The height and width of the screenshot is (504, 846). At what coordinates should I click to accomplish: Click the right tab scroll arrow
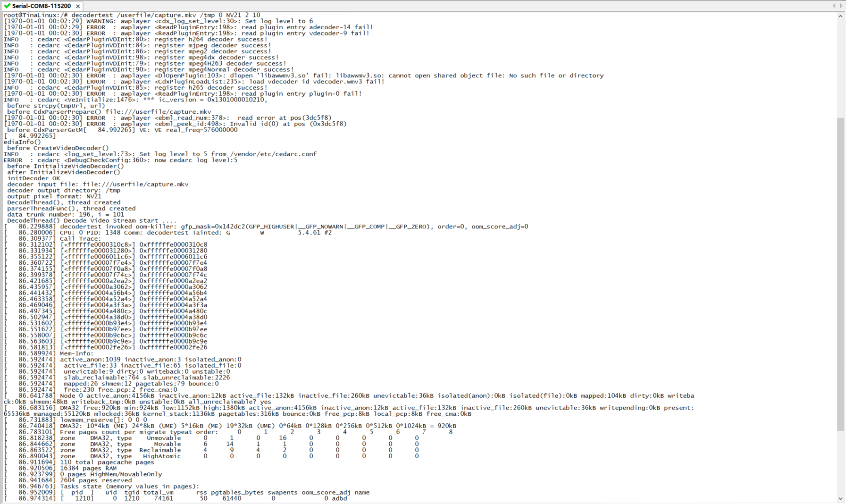pyautogui.click(x=841, y=6)
